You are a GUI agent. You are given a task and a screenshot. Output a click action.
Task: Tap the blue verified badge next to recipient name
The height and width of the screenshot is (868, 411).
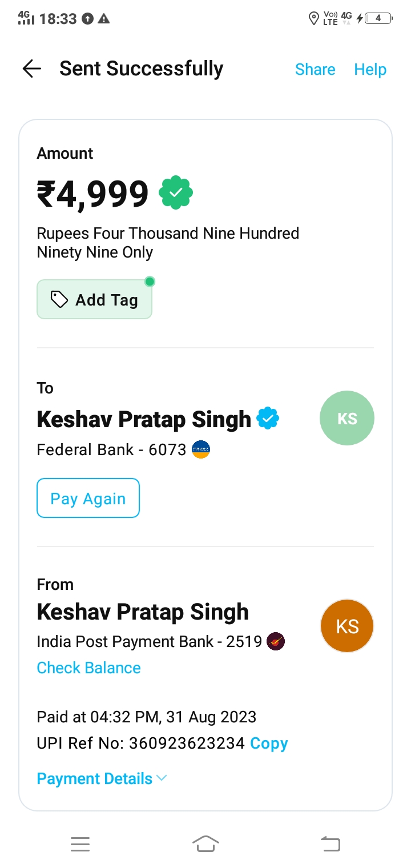(268, 419)
